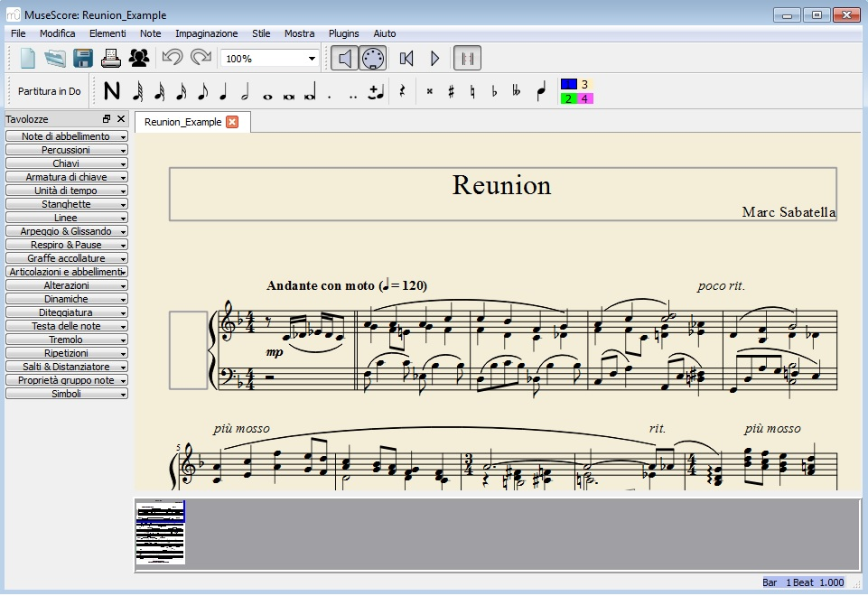Create a new score with the blank page icon

(x=28, y=58)
